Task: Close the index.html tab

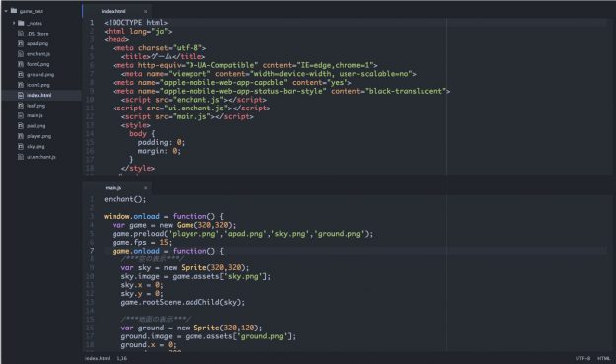Action: click(146, 12)
